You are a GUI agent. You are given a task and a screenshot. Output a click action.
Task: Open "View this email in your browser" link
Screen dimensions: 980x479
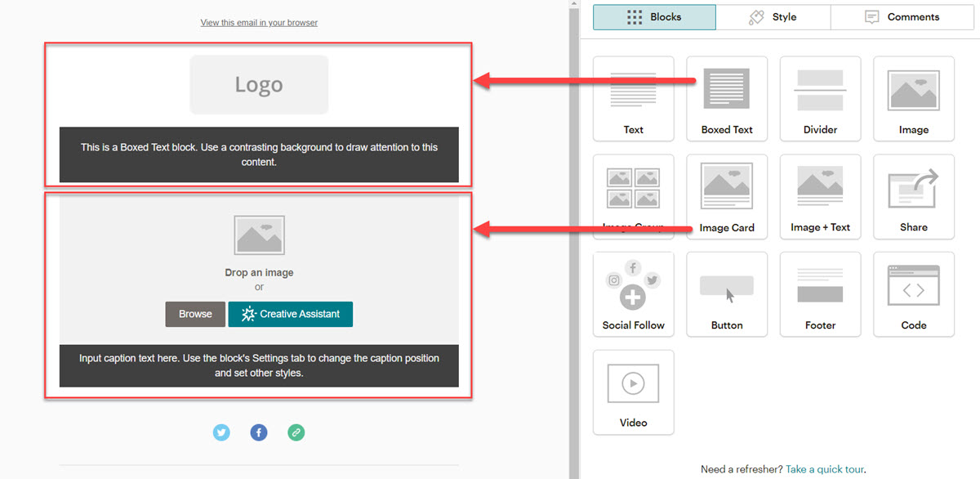[259, 23]
